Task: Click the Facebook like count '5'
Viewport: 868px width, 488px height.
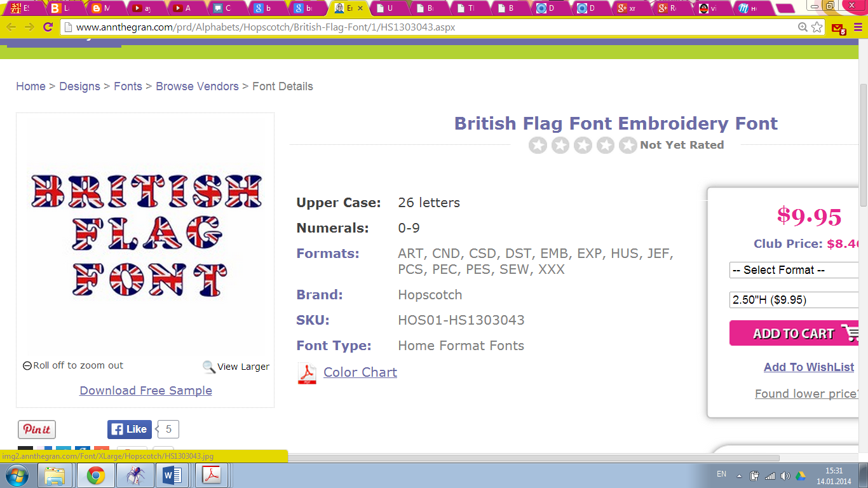Action: pos(168,430)
